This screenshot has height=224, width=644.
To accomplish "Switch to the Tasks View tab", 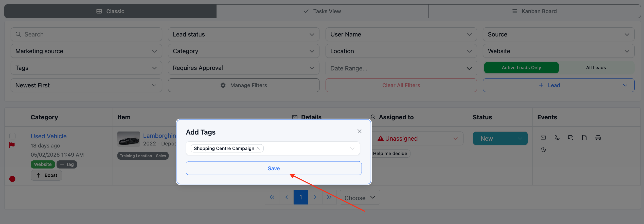I will point(322,11).
